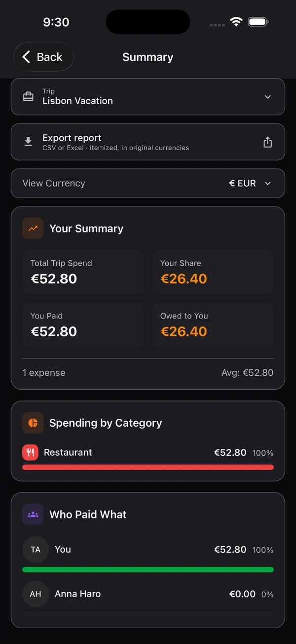
Task: Tap the share icon on Export report
Action: (267, 142)
